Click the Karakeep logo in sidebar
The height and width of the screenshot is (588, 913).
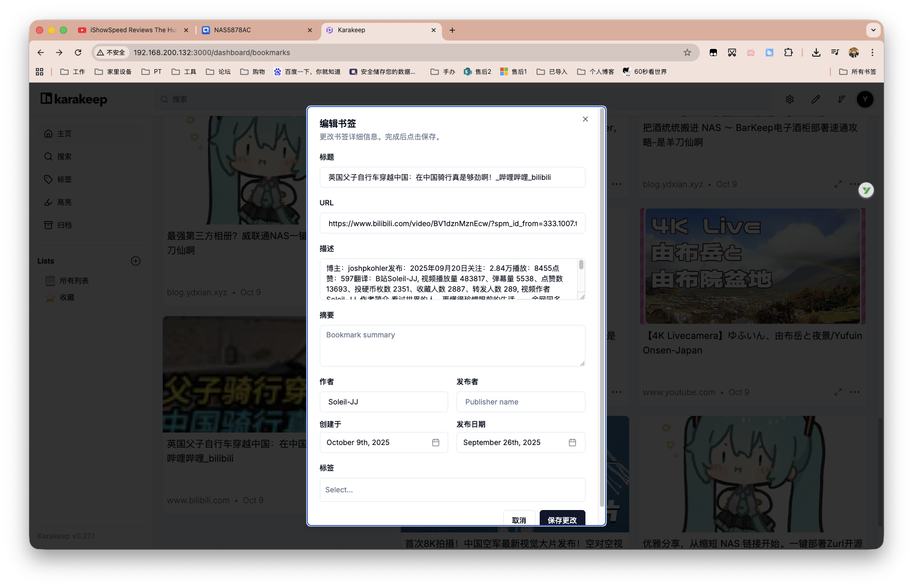pos(73,99)
